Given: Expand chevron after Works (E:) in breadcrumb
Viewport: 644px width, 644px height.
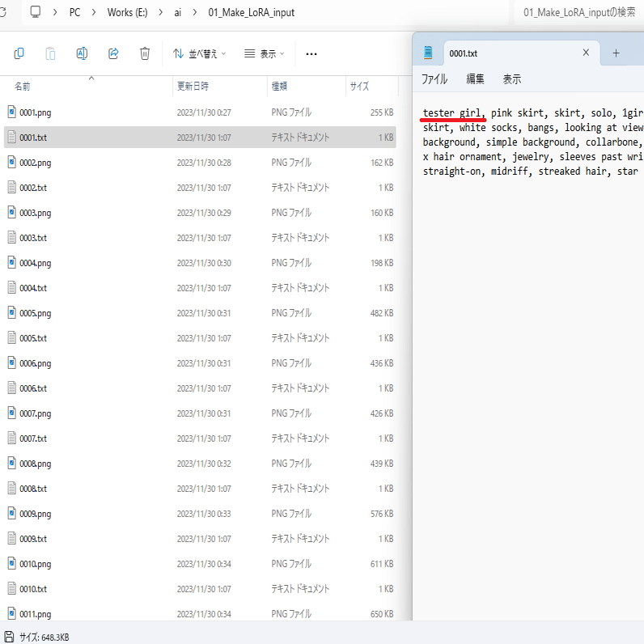Looking at the screenshot, I should tap(160, 12).
